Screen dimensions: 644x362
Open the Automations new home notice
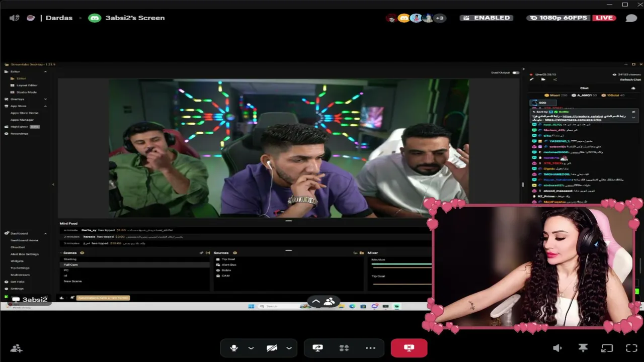(103, 298)
